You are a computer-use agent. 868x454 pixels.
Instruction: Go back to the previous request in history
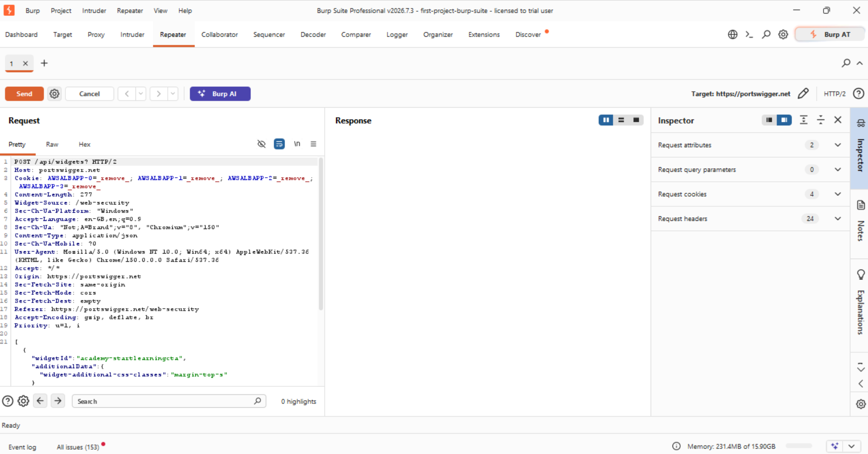(x=127, y=94)
